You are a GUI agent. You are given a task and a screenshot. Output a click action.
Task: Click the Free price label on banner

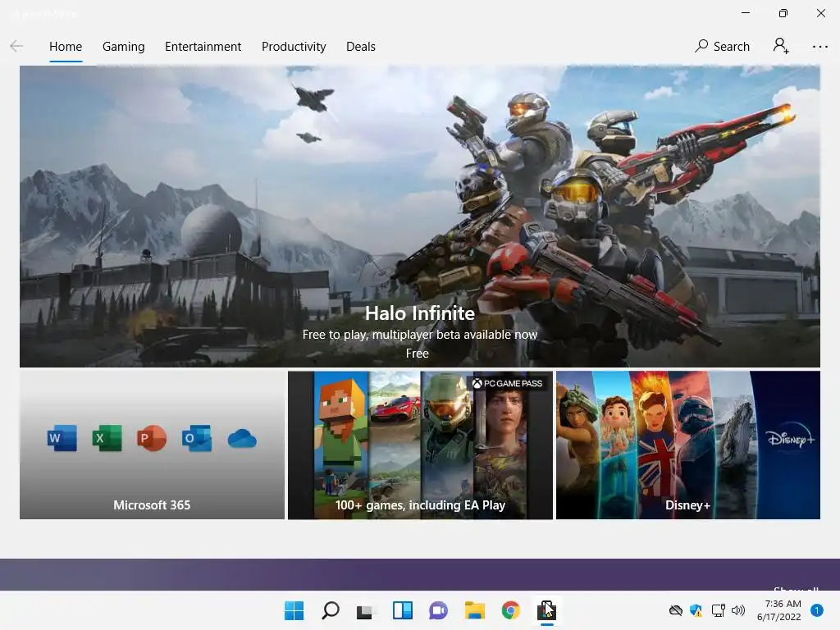pos(418,354)
